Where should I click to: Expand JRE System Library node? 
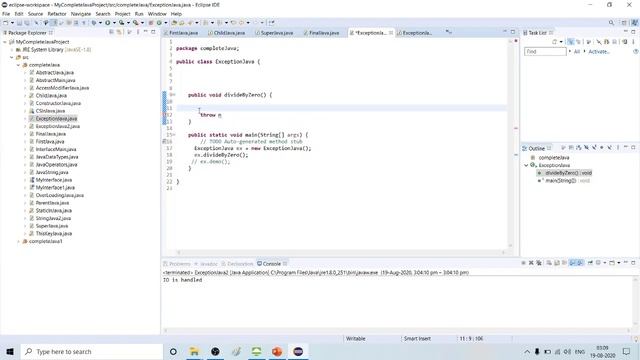pos(12,50)
